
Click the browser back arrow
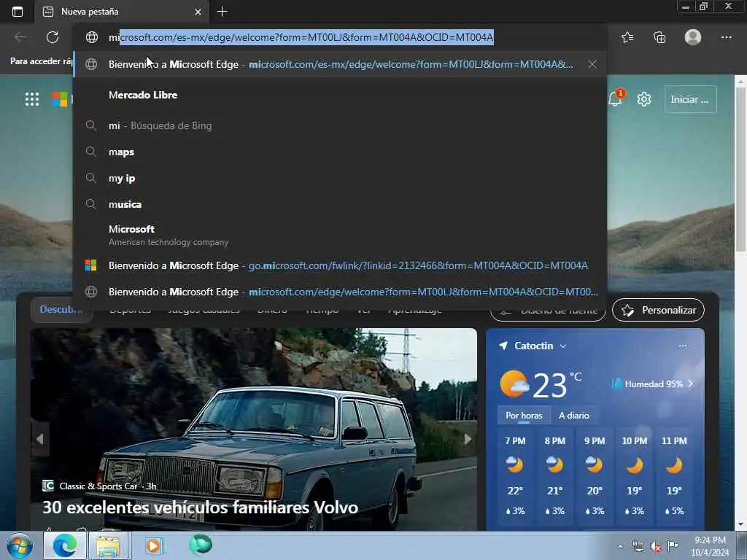(x=20, y=37)
